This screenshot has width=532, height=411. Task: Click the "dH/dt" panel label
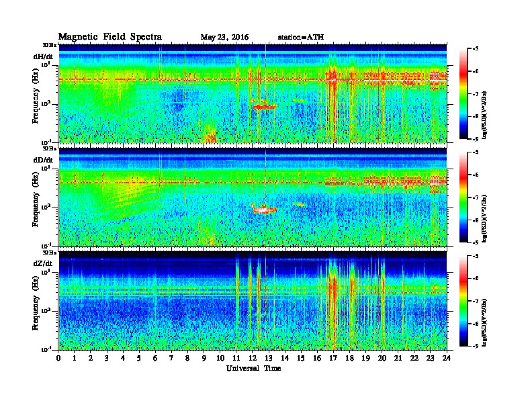point(43,56)
